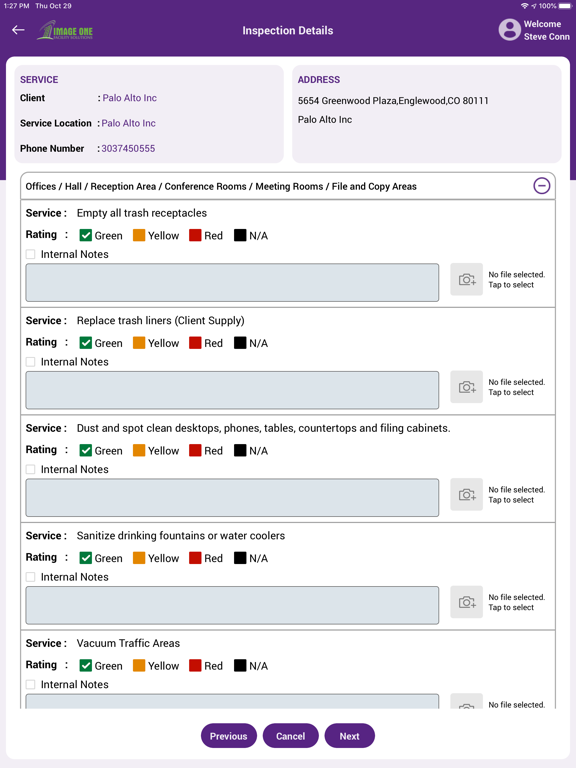Check battery status icon

tap(565, 6)
